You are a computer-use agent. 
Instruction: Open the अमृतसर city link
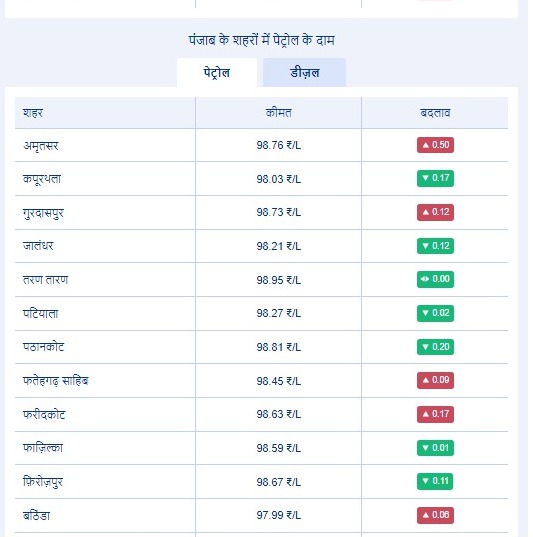(x=41, y=146)
